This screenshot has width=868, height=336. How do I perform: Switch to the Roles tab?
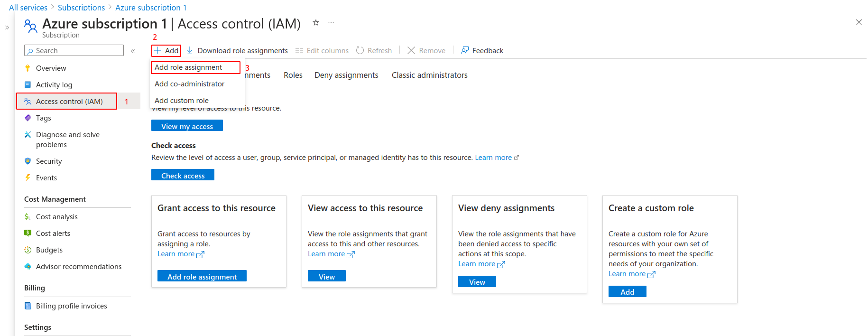293,75
